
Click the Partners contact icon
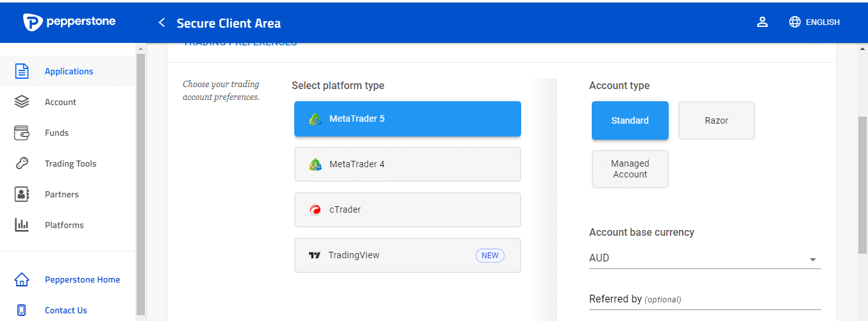(x=22, y=194)
